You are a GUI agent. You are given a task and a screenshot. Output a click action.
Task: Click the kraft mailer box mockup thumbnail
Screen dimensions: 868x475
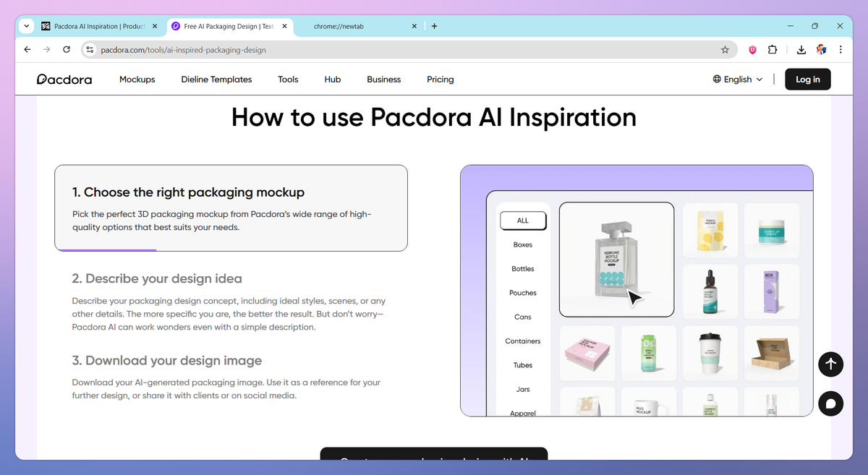[772, 353]
